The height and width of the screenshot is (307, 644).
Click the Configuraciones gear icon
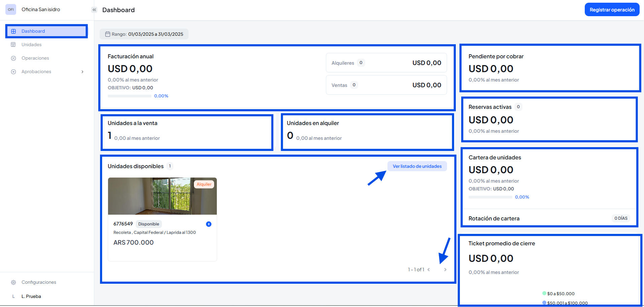pyautogui.click(x=13, y=282)
